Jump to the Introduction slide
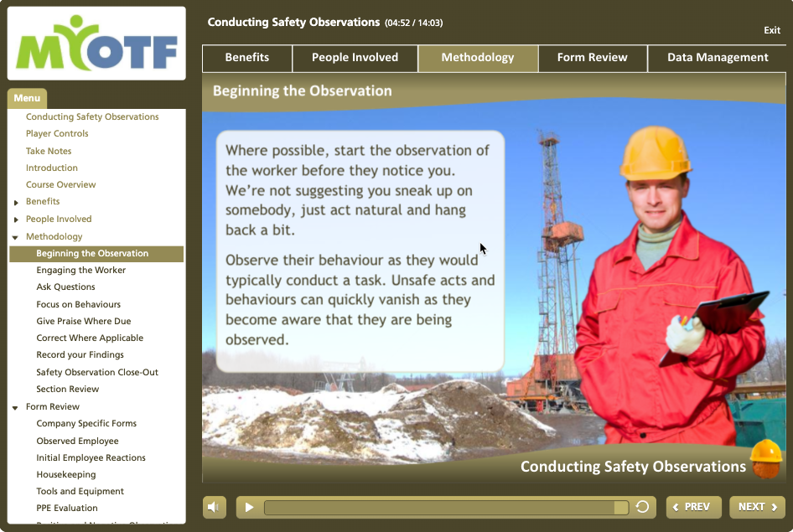The height and width of the screenshot is (532, 793). pyautogui.click(x=52, y=168)
